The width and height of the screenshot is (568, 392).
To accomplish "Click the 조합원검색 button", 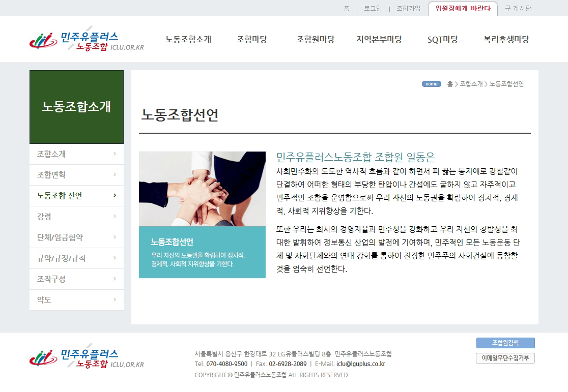I will [x=505, y=343].
